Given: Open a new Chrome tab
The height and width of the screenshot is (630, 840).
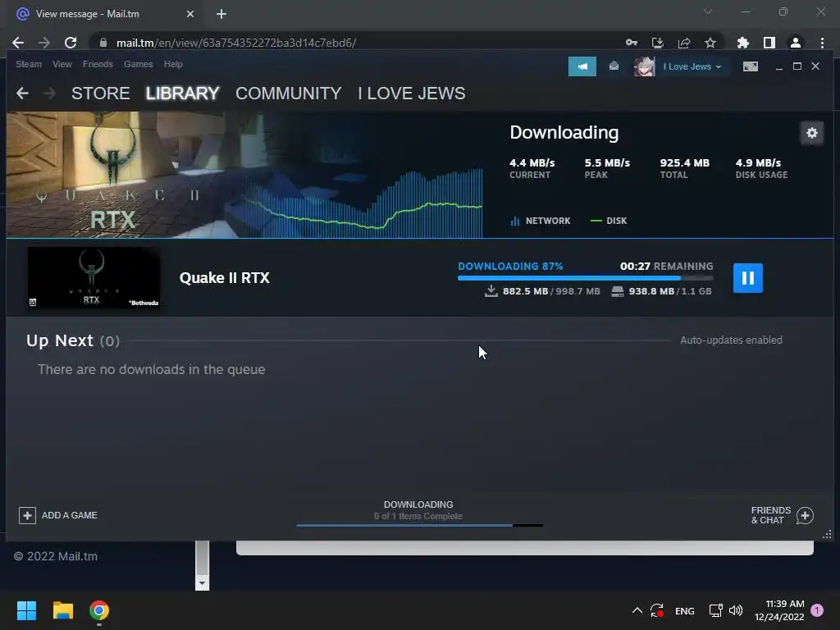Looking at the screenshot, I should click(x=221, y=14).
